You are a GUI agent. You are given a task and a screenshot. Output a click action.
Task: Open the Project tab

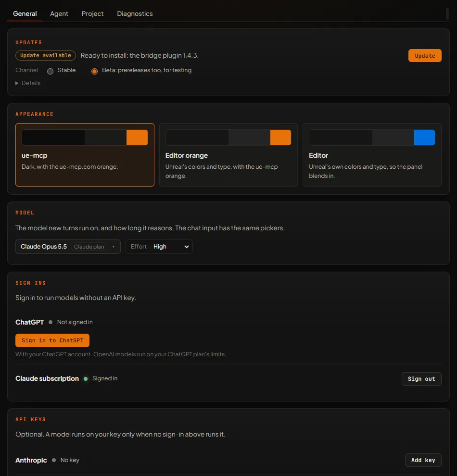point(93,13)
